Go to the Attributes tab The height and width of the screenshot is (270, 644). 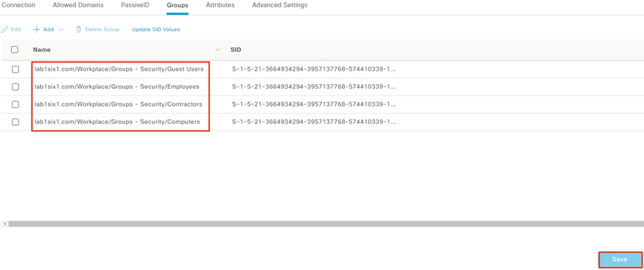pos(220,6)
